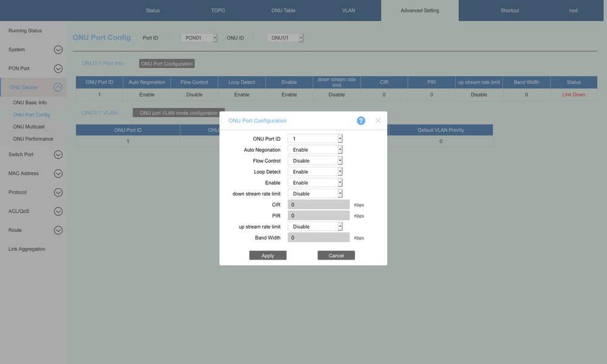
Task: Collapse the ONU Device sidebar section
Action: coord(58,87)
